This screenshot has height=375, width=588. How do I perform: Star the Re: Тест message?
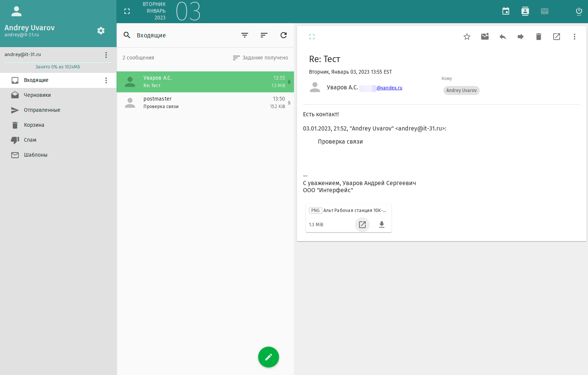point(467,37)
